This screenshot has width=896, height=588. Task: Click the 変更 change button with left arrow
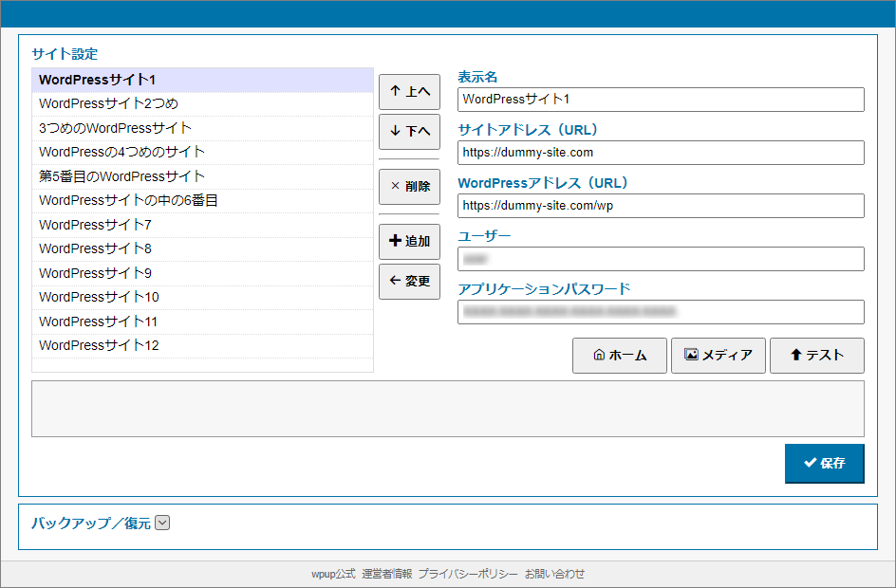pos(409,282)
